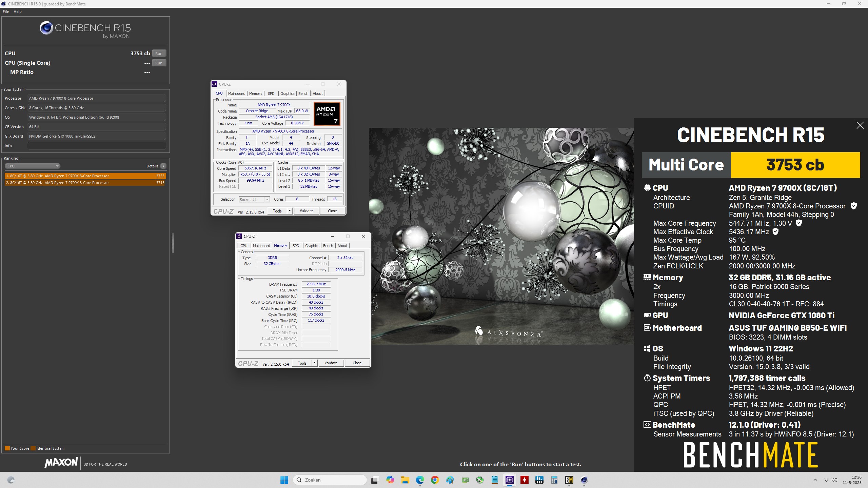The image size is (868, 488).
Task: Open Wi-Fi network settings in tray
Action: (x=826, y=480)
